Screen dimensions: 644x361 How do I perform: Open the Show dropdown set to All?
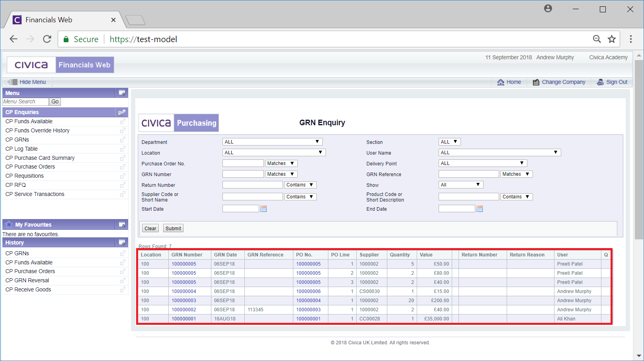(x=461, y=185)
